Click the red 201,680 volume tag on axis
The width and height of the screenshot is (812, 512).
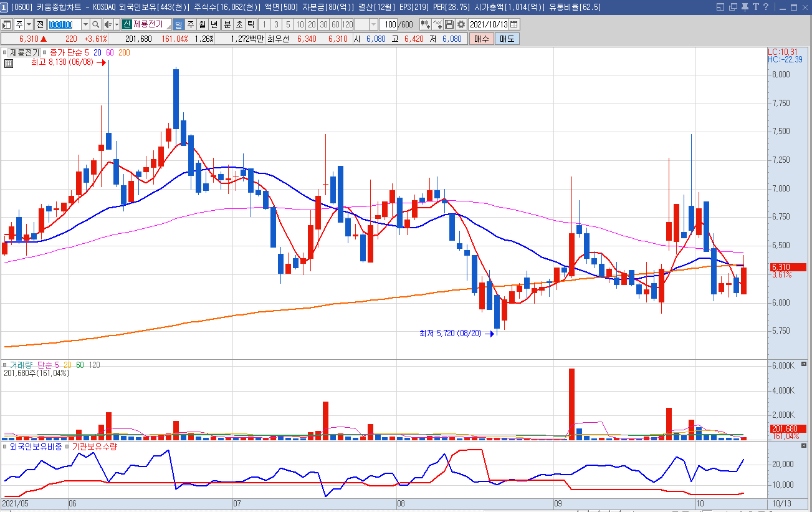point(788,428)
